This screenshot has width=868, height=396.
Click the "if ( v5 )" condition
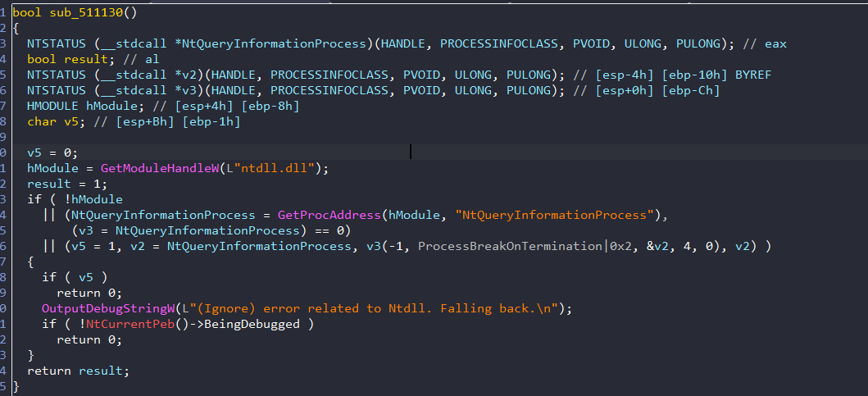[x=75, y=277]
